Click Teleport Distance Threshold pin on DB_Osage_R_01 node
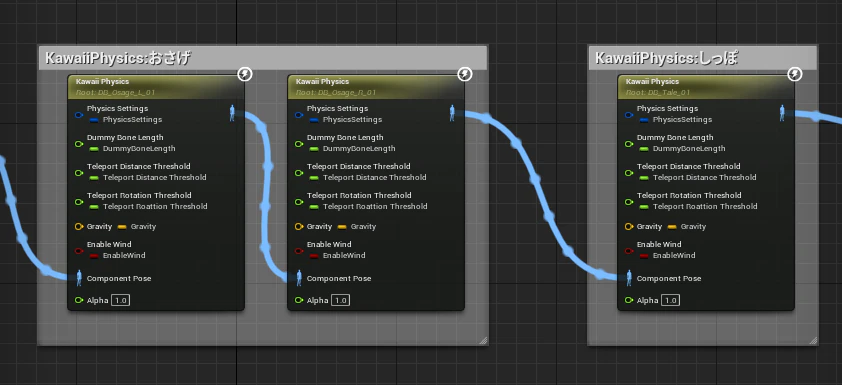This screenshot has height=385, width=842. pyautogui.click(x=299, y=172)
